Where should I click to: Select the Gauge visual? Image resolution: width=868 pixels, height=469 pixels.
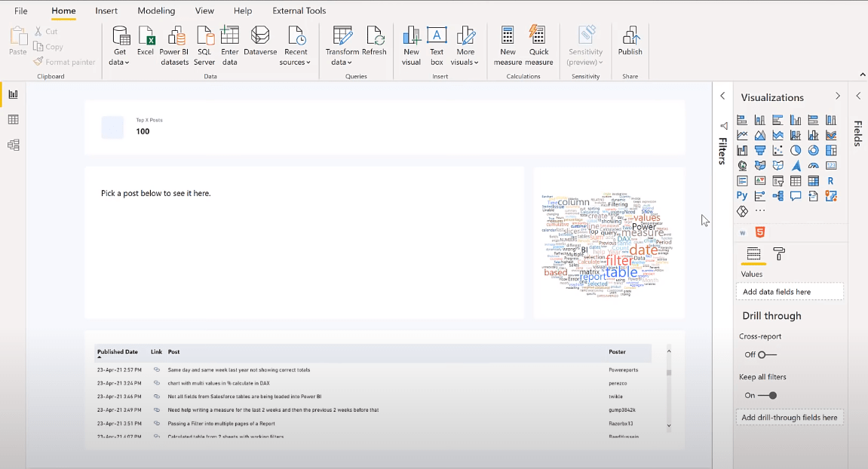click(x=813, y=166)
